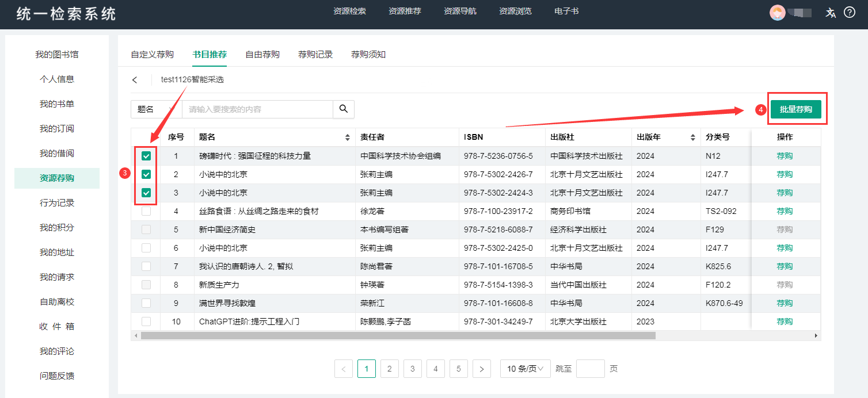The image size is (868, 398).
Task: Click the 跳至 page number input field
Action: (590, 369)
